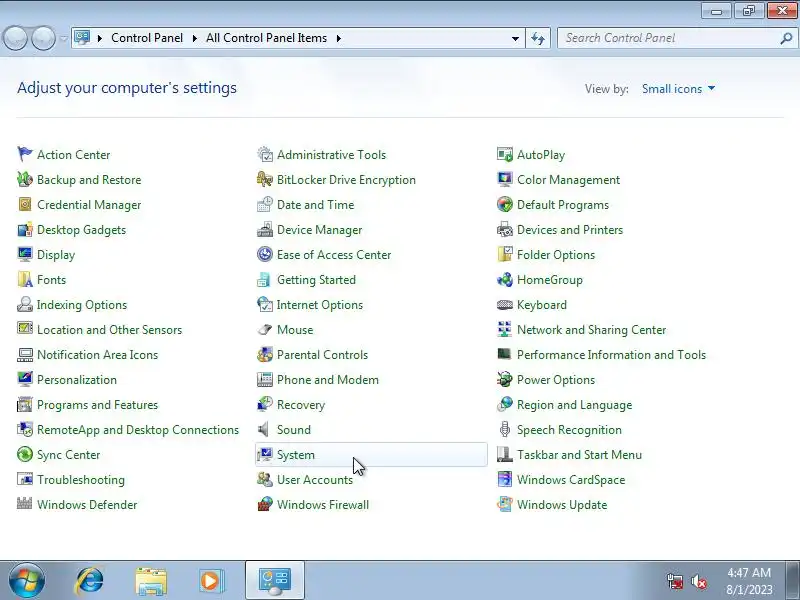Open the Troubleshooting link
The height and width of the screenshot is (600, 800).
point(81,480)
